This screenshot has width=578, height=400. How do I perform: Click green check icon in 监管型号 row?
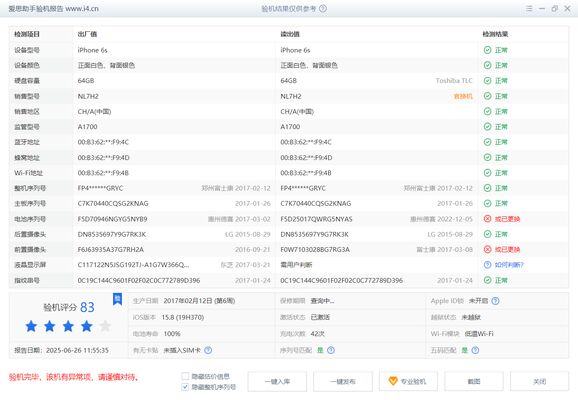click(x=487, y=126)
